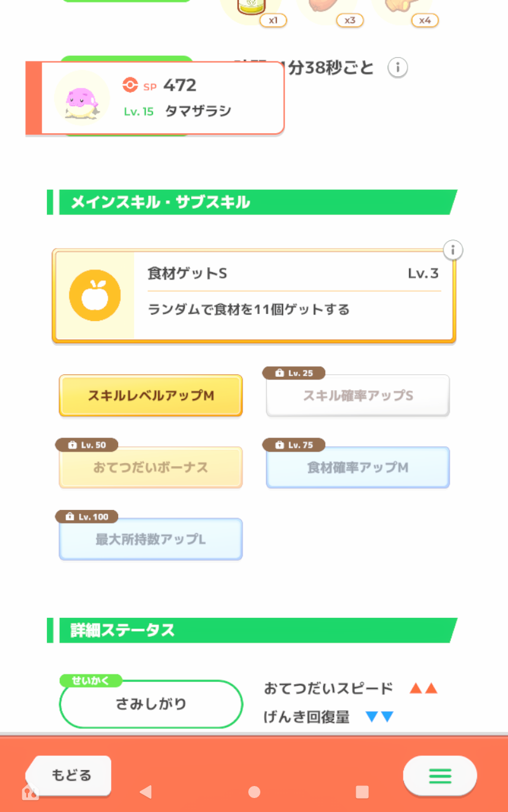
Task: Select the locked 最大所持数アップL sub skill
Action: (x=150, y=540)
